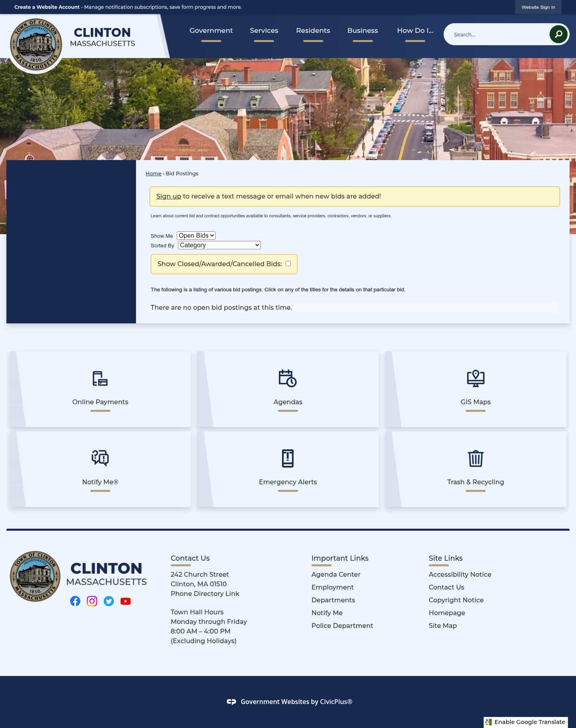The height and width of the screenshot is (728, 576).
Task: Open Contact Us under Site Links
Action: point(446,587)
